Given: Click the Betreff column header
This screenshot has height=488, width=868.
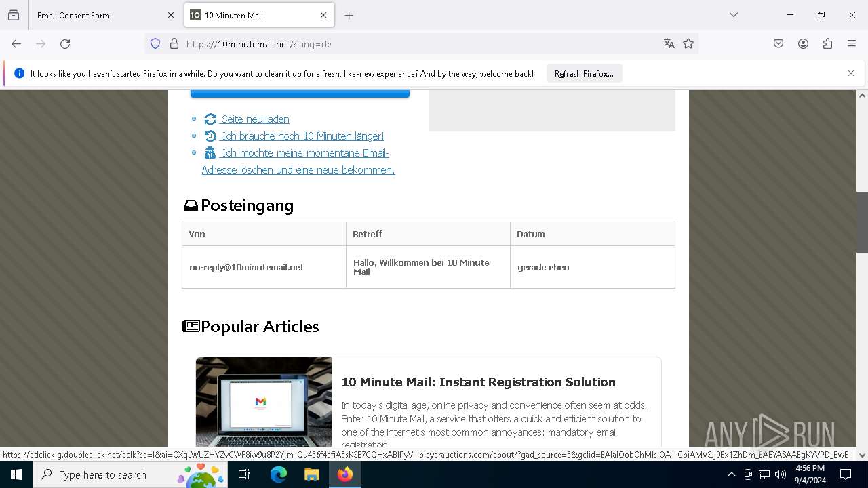Looking at the screenshot, I should coord(428,234).
